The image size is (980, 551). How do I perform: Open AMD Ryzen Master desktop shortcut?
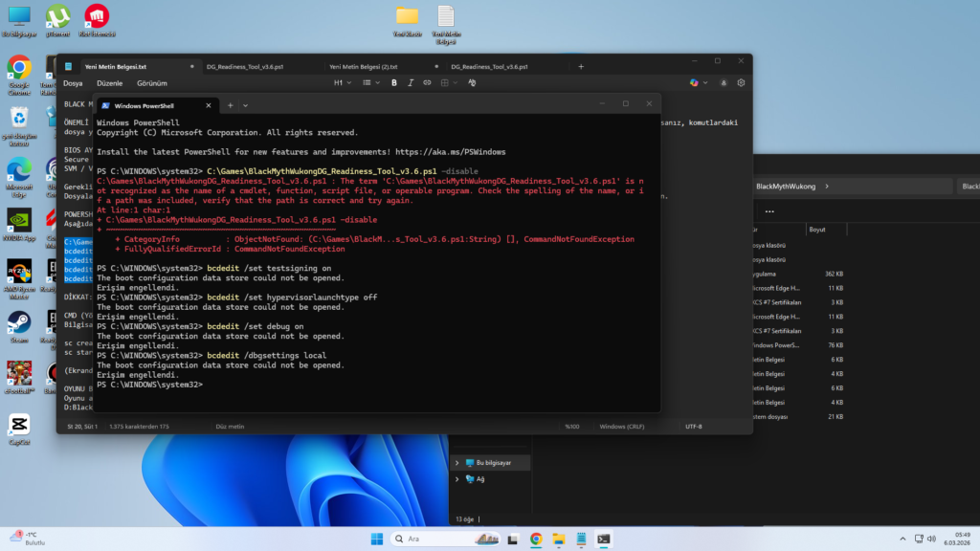tap(19, 279)
